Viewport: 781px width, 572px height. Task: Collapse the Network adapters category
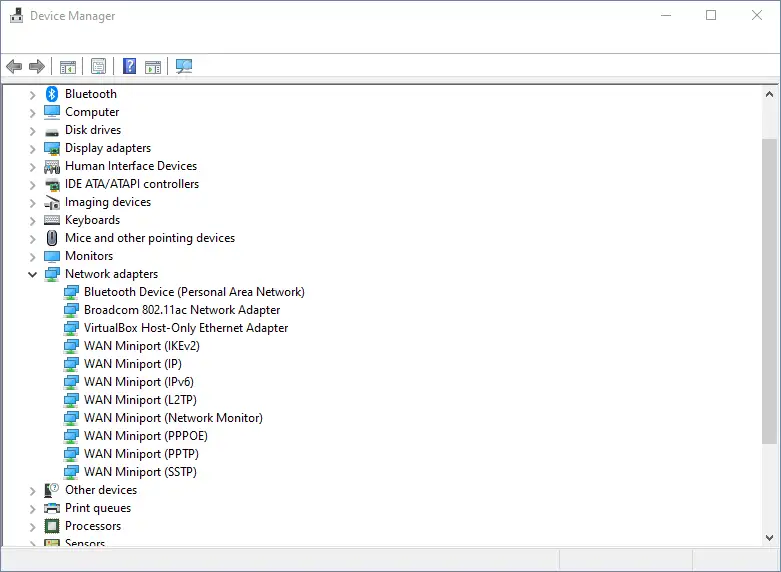32,274
